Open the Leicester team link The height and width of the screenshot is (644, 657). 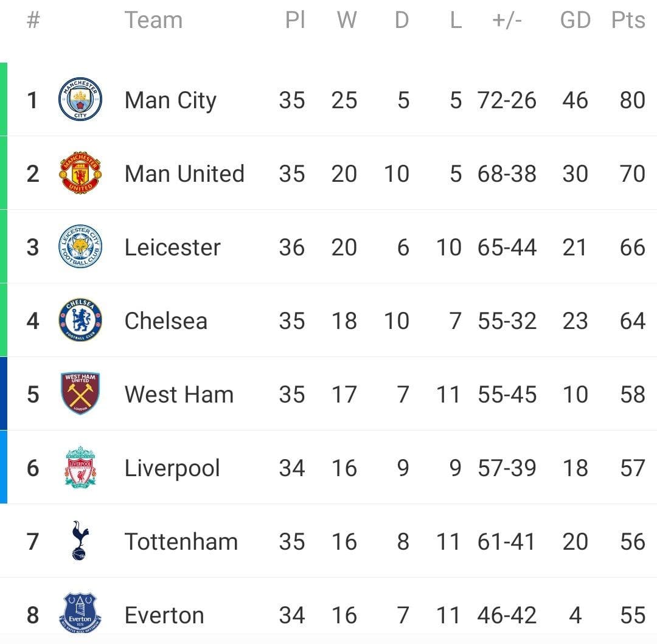coord(172,248)
